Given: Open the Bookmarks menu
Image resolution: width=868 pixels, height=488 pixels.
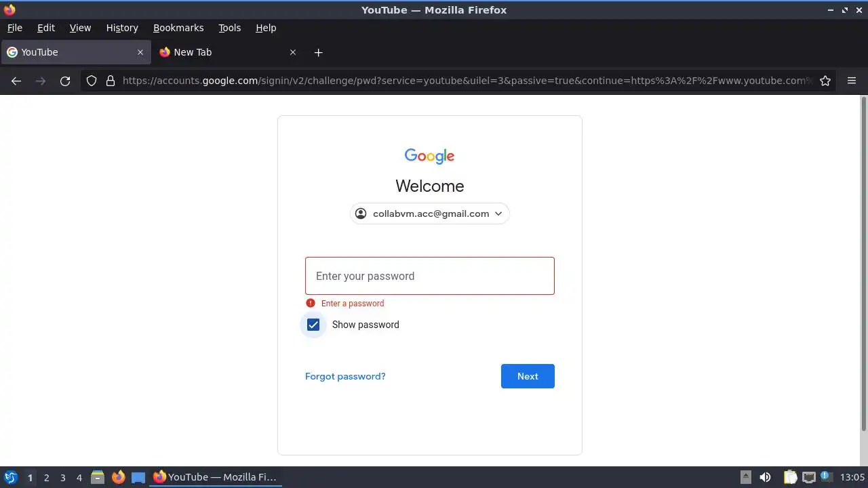Looking at the screenshot, I should pos(178,28).
